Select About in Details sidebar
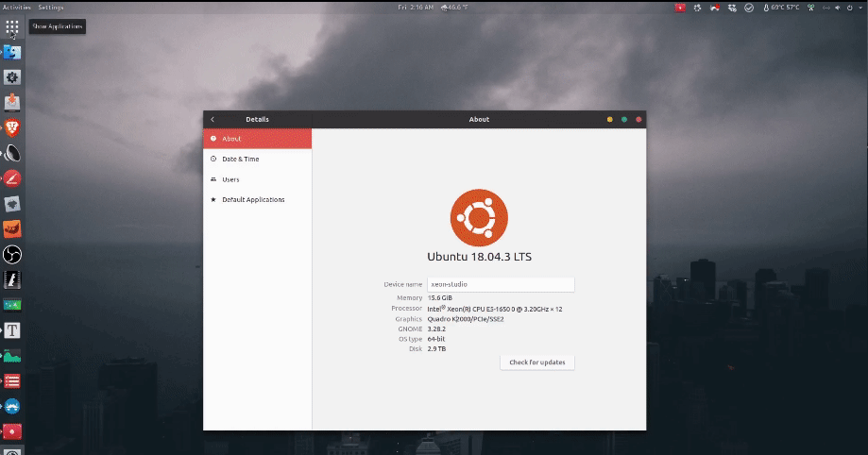 click(x=258, y=139)
